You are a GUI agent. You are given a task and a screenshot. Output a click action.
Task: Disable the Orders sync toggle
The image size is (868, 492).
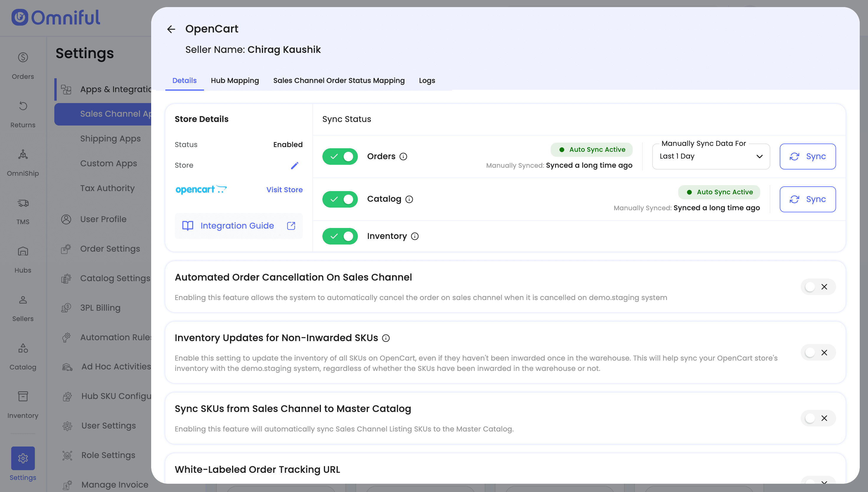coord(340,157)
